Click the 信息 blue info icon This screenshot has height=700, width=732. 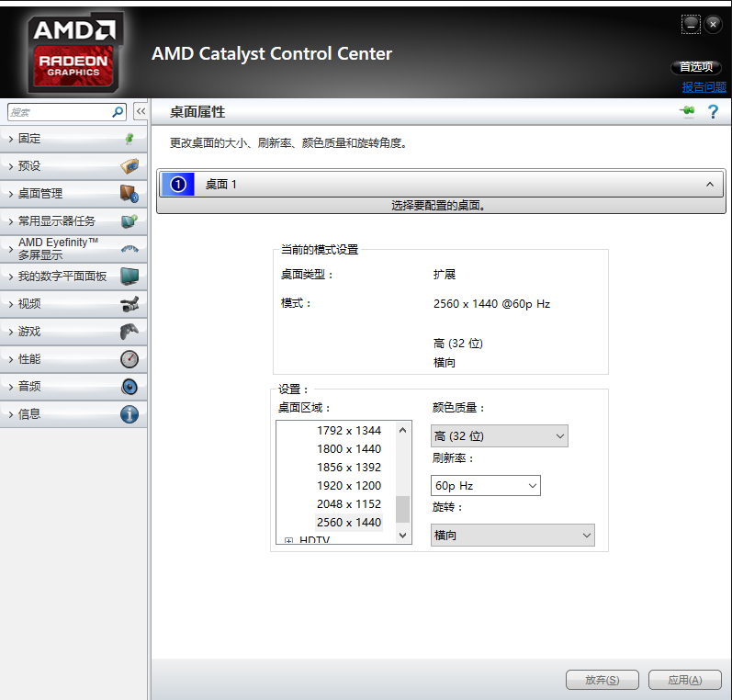point(130,414)
